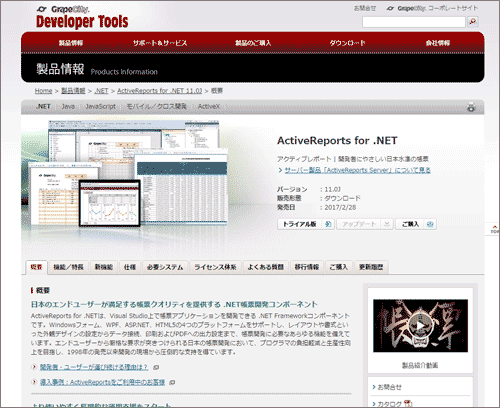Click Home in the breadcrumb
The width and height of the screenshot is (500, 408).
[x=43, y=91]
